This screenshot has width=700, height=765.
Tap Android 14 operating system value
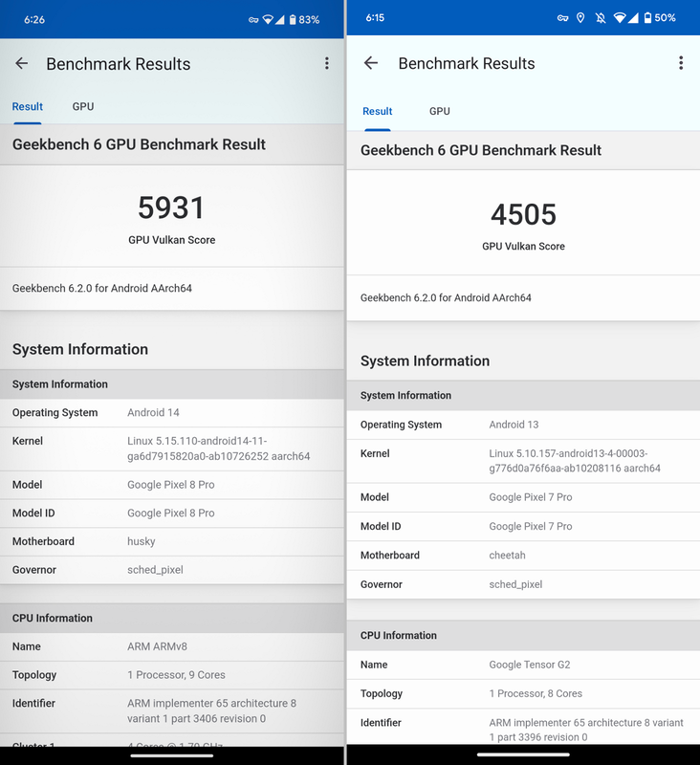(x=153, y=413)
